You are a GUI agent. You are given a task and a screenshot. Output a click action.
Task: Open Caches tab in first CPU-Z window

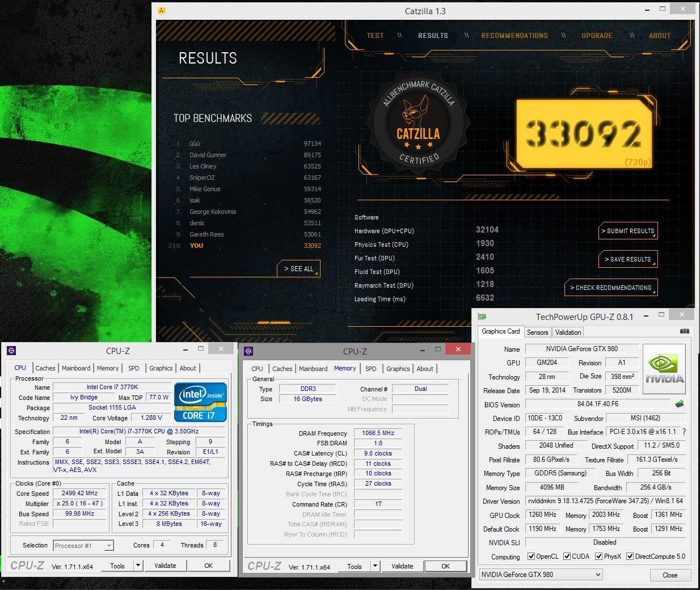click(45, 368)
